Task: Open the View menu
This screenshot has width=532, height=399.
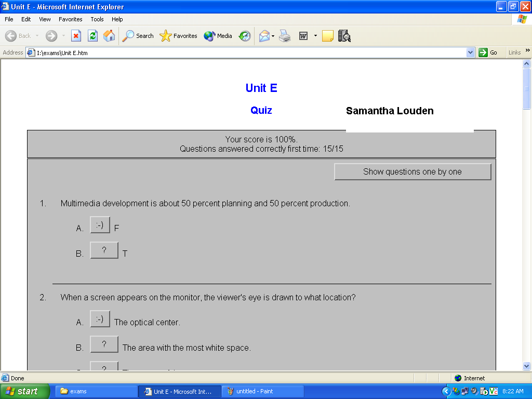Action: pyautogui.click(x=45, y=19)
